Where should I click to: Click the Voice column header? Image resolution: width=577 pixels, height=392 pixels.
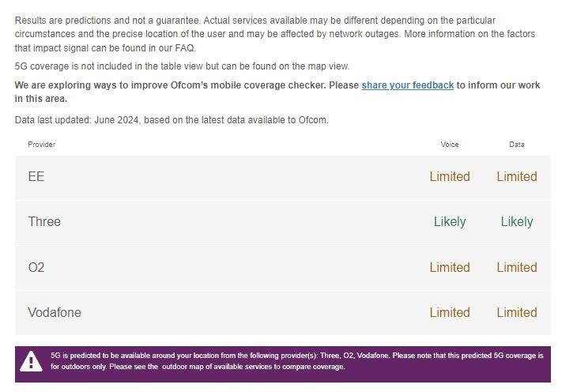click(450, 145)
